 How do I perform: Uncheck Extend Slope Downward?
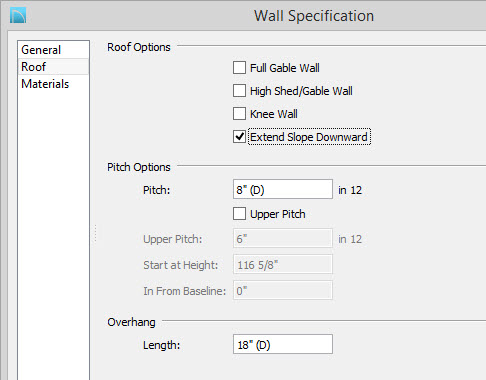(239, 137)
